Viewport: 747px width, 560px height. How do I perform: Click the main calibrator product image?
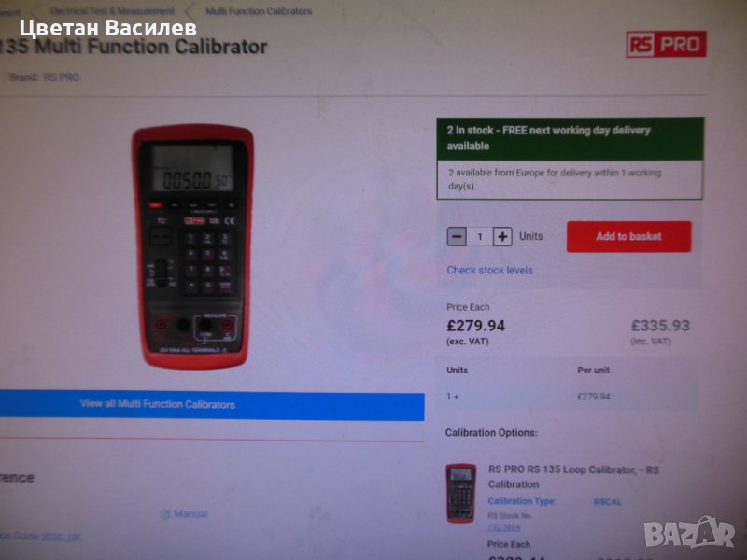click(192, 246)
